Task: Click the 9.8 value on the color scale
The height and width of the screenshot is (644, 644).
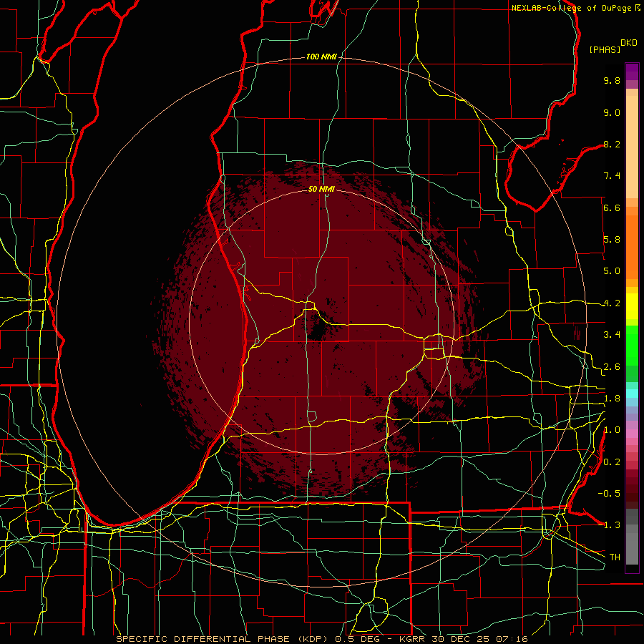Action: (612, 80)
